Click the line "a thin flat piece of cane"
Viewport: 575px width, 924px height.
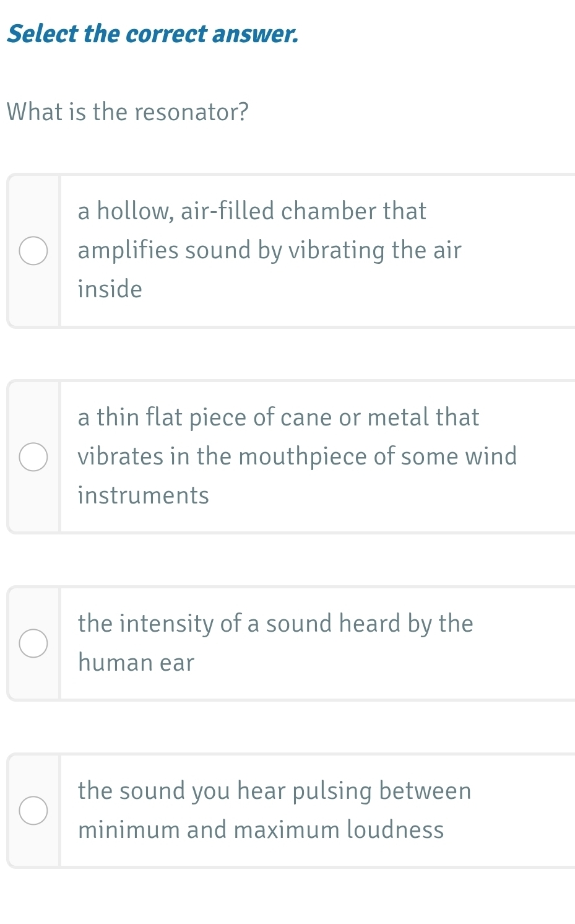point(278,417)
